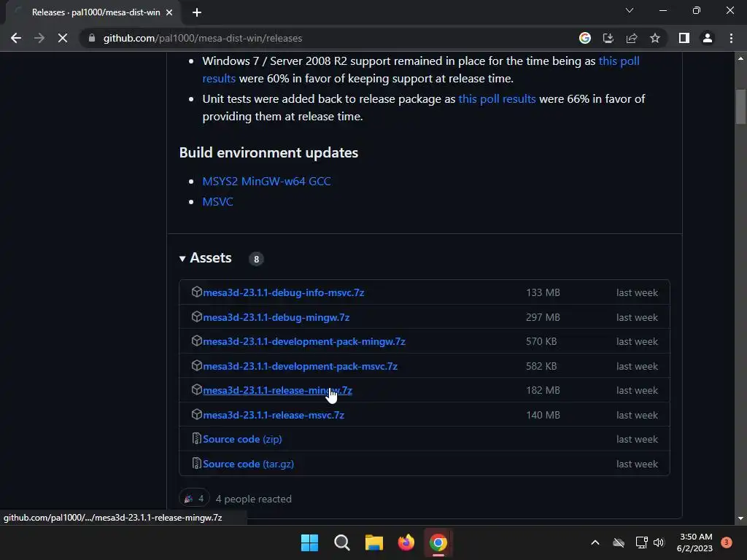Toggle the party popper reaction with count 4
The height and width of the screenshot is (560, 747).
pyautogui.click(x=194, y=499)
